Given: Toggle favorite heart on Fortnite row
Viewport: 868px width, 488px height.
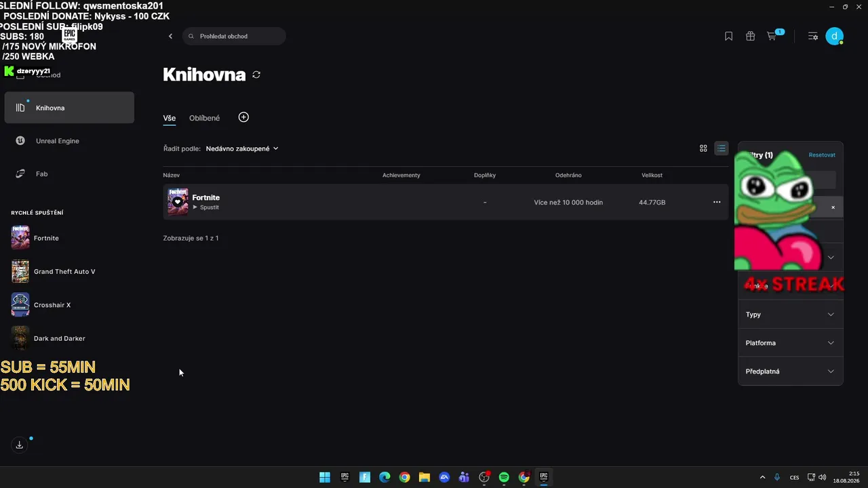Looking at the screenshot, I should (x=178, y=202).
